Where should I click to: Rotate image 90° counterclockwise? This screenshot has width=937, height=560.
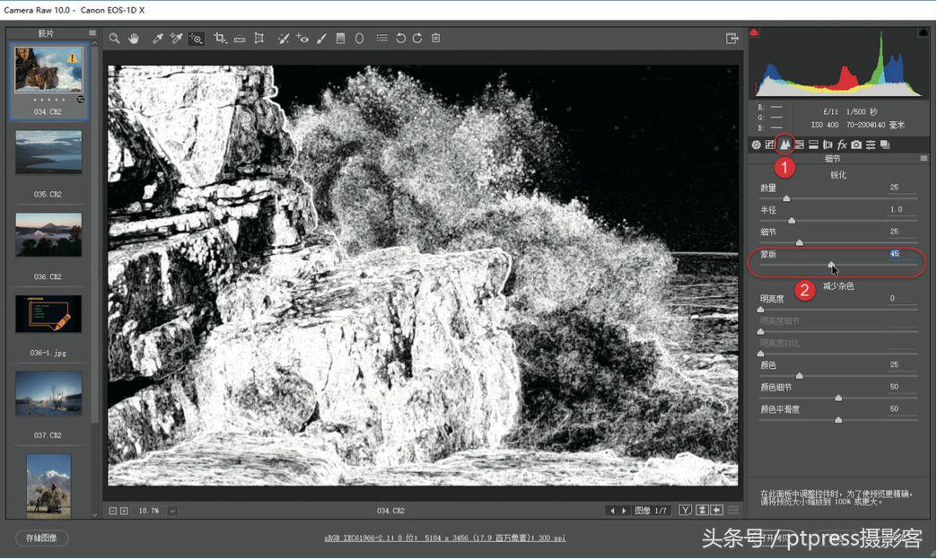[x=400, y=39]
